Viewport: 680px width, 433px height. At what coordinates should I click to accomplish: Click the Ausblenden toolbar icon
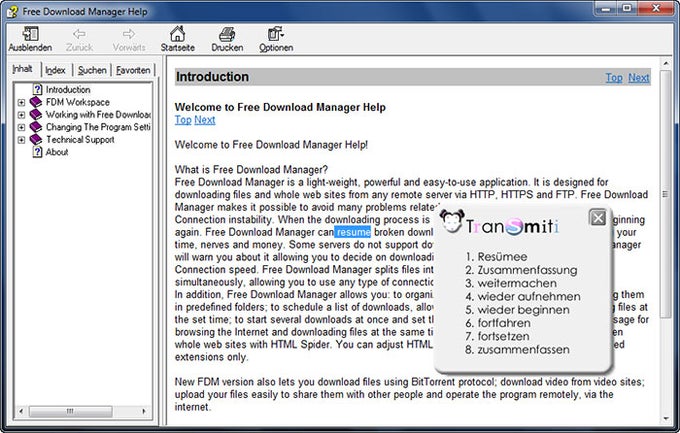pos(30,34)
